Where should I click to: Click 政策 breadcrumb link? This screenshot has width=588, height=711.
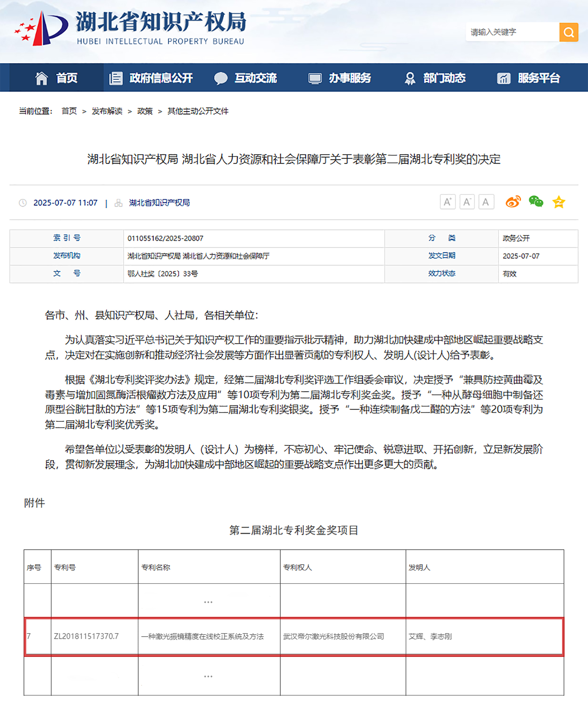[145, 111]
